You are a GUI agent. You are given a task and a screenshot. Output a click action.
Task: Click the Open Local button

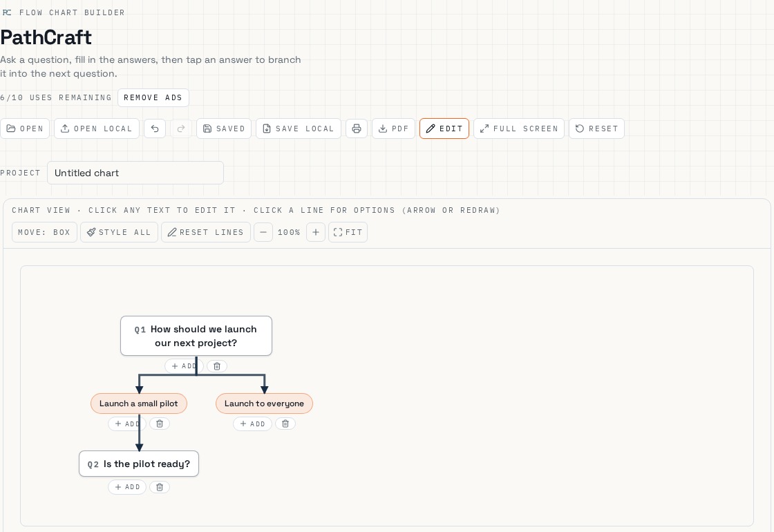point(97,129)
